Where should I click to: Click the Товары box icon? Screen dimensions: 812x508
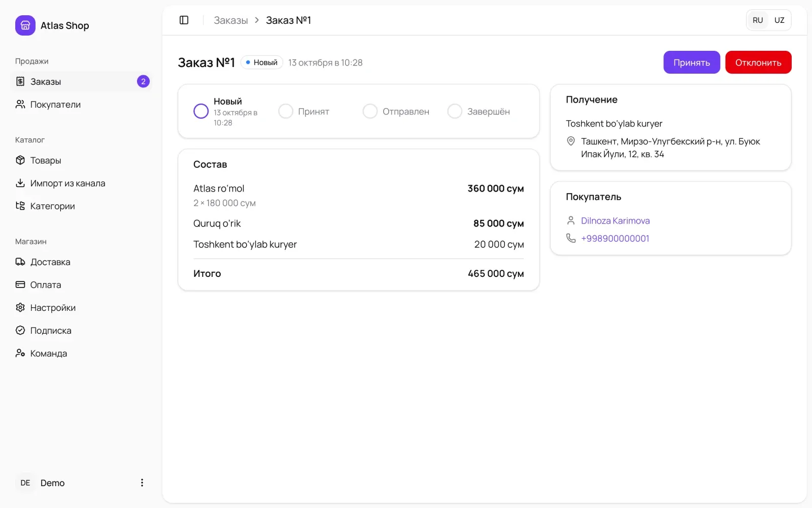point(20,160)
